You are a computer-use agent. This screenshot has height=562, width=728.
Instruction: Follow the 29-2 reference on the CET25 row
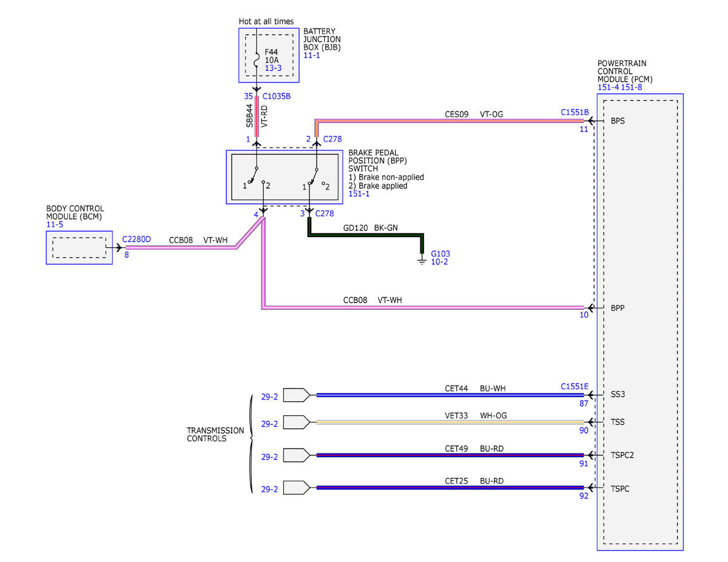point(269,490)
